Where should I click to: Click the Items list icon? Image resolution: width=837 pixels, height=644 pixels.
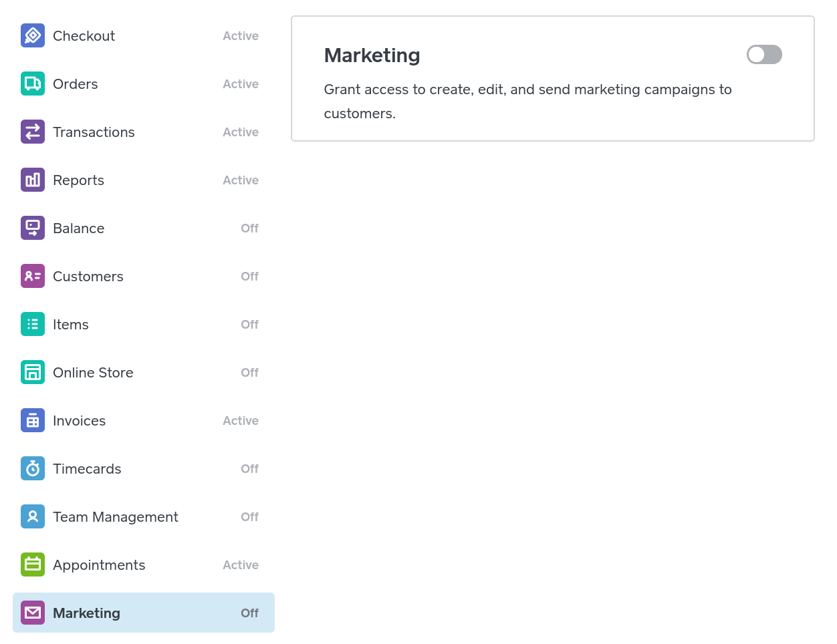33,324
